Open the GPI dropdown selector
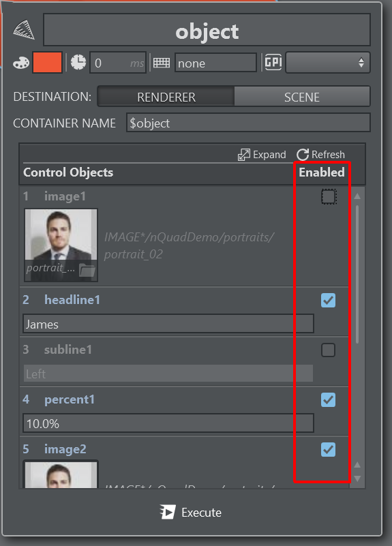 click(328, 63)
